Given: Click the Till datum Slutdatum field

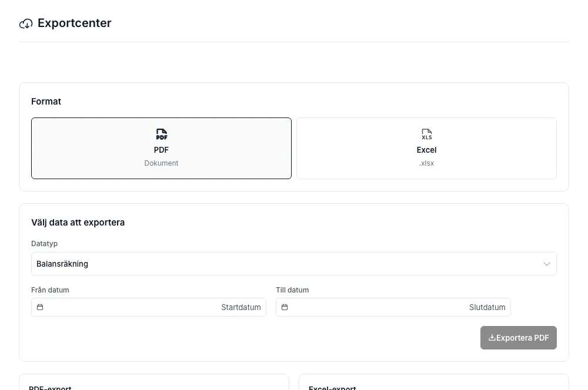Looking at the screenshot, I should pyautogui.click(x=393, y=307).
